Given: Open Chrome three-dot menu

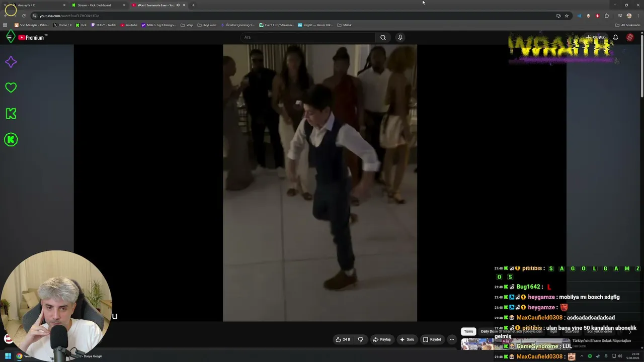Looking at the screenshot, I should click(637, 16).
